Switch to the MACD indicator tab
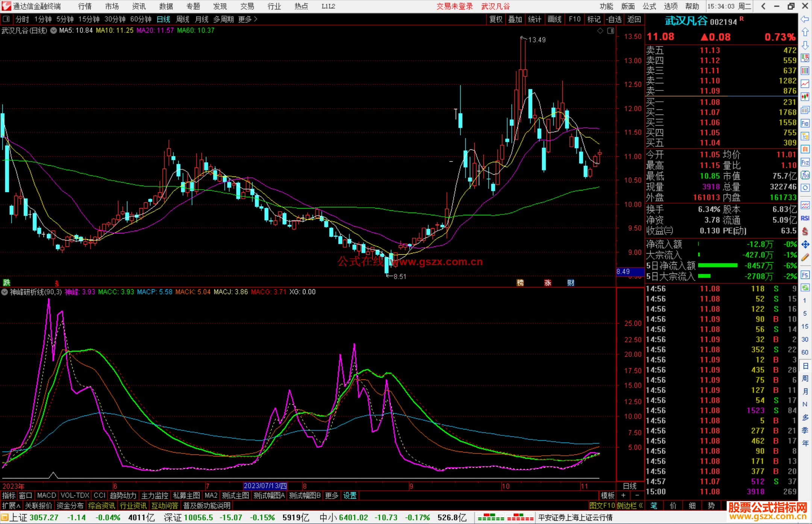812x524 pixels. 46,495
